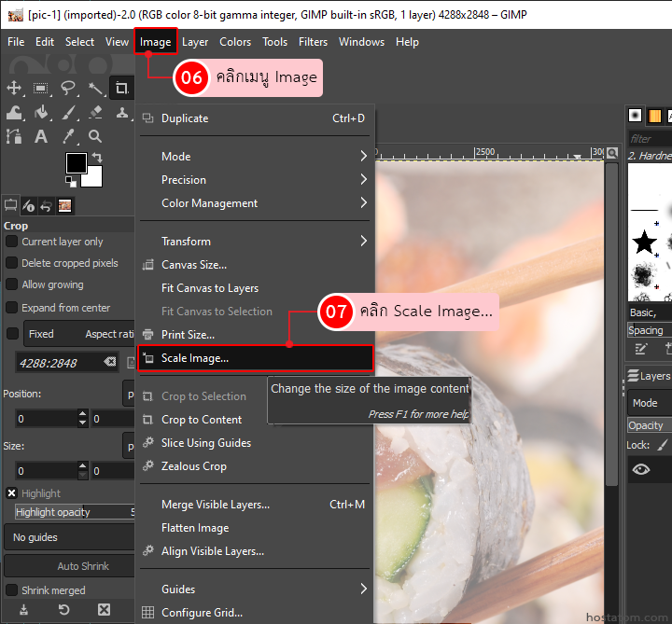The height and width of the screenshot is (624, 672).
Task: Toggle layer visibility eye icon
Action: pos(640,469)
